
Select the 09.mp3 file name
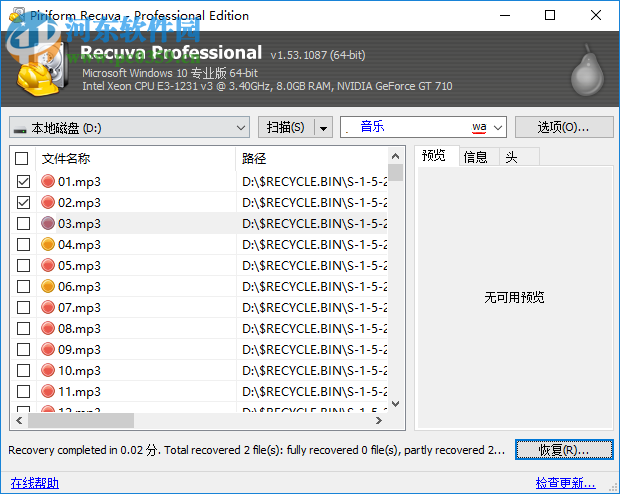(x=79, y=350)
